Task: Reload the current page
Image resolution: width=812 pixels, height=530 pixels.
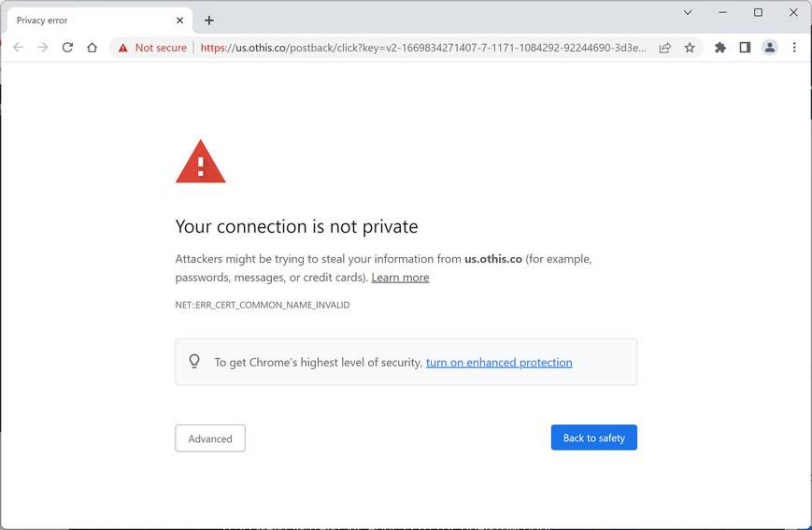Action: pyautogui.click(x=67, y=48)
